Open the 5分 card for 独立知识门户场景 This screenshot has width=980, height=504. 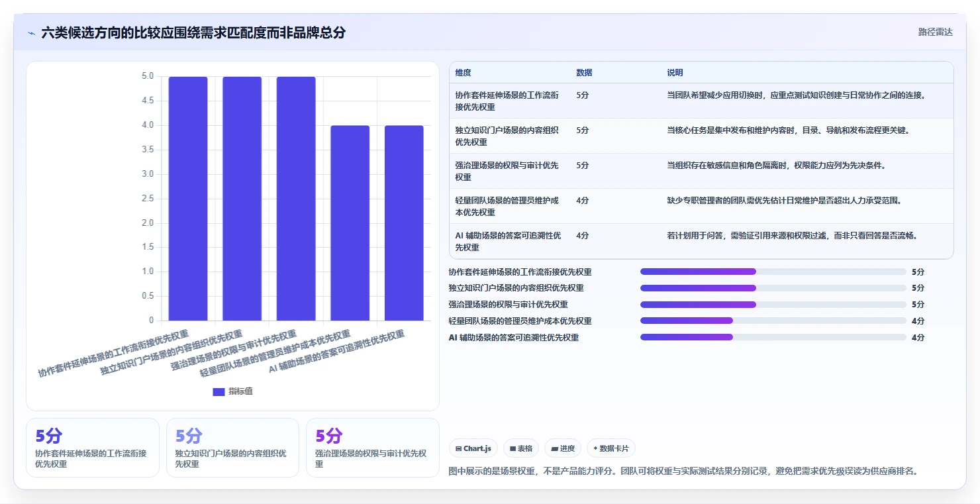(x=232, y=448)
